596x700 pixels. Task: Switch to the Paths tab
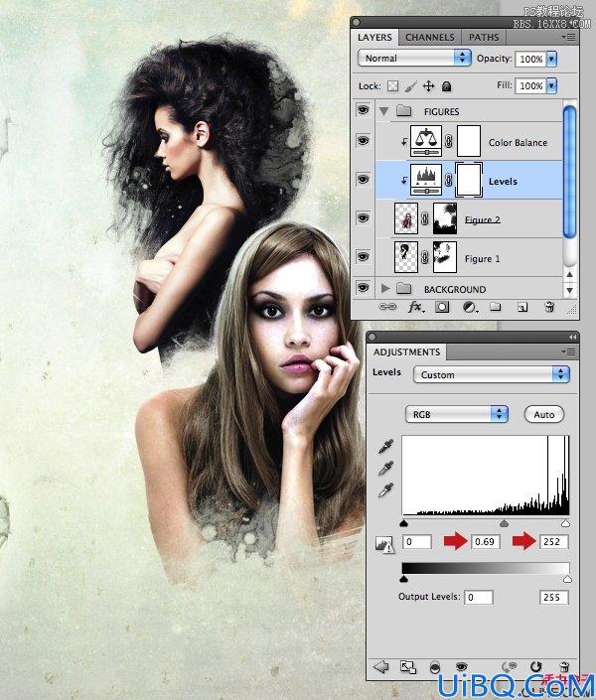tap(484, 38)
